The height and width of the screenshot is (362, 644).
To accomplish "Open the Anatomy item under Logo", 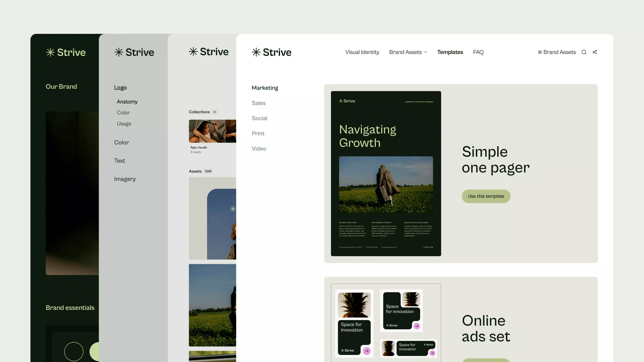I will [127, 102].
